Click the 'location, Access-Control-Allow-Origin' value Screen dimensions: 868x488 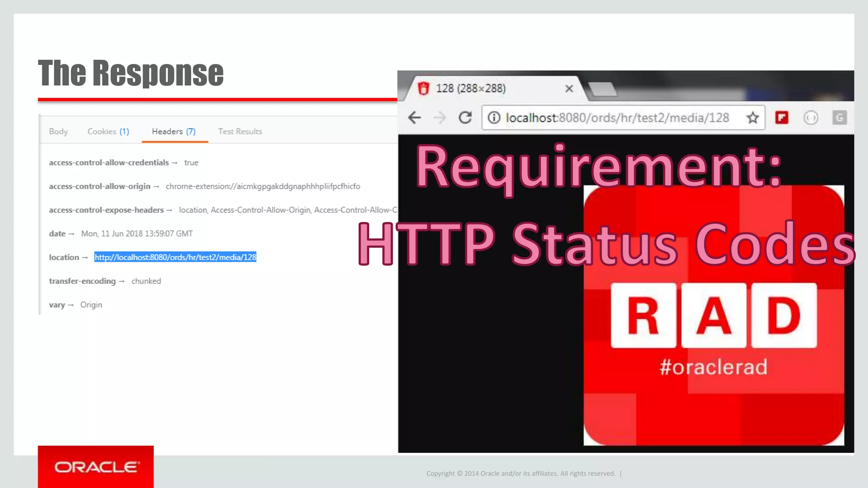[288, 210]
